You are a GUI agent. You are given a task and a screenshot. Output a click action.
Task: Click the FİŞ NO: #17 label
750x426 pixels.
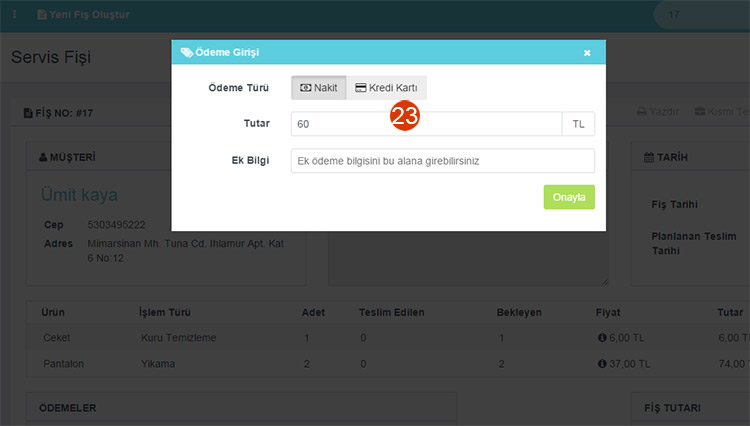(x=58, y=113)
